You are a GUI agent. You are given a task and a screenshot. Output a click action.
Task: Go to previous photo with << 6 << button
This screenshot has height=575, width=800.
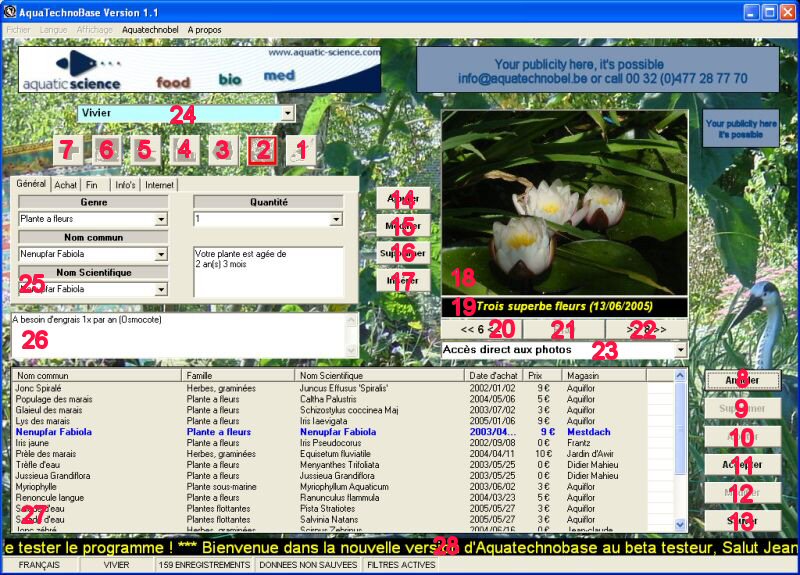pyautogui.click(x=480, y=329)
